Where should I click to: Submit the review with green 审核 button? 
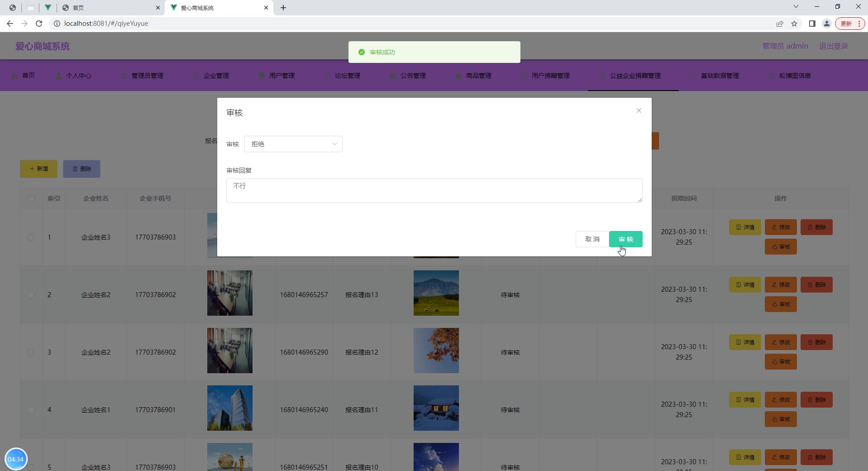(625, 239)
